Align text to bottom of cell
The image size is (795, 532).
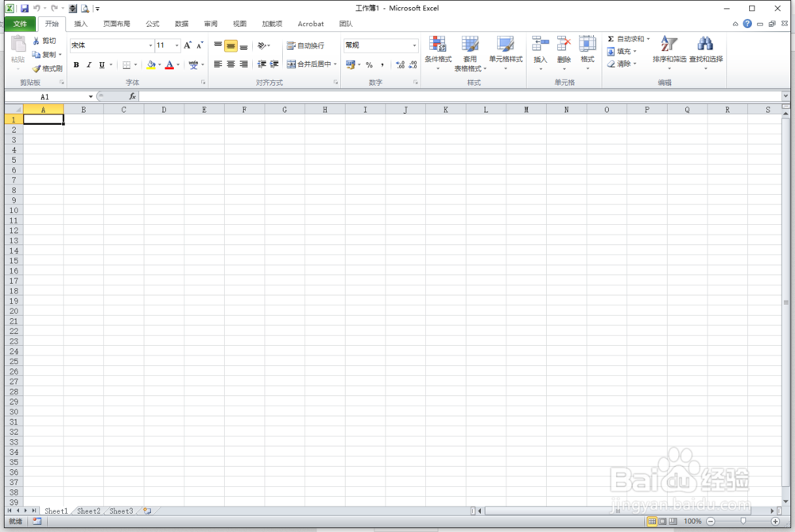click(244, 45)
